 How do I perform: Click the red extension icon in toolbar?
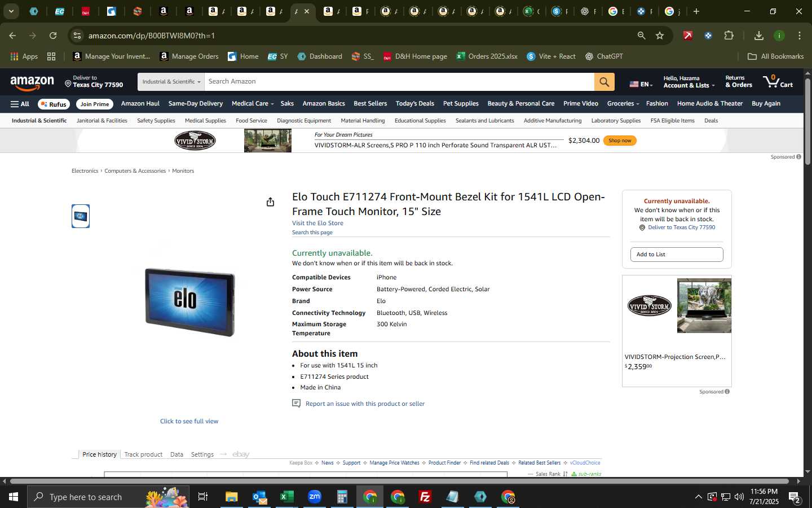point(687,36)
